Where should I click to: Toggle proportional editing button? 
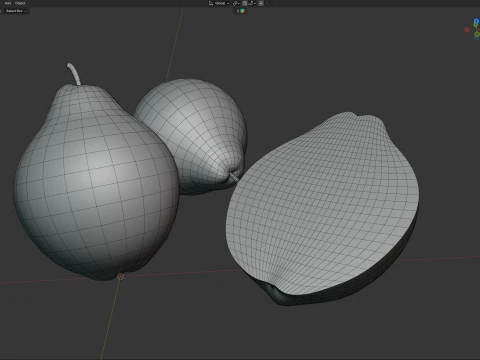pyautogui.click(x=261, y=3)
